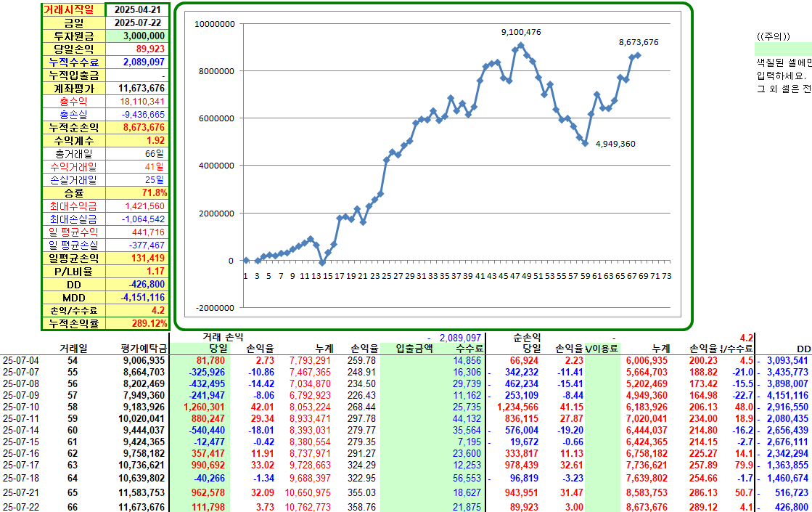Click the 수수료 cell 56,553
This screenshot has width=812, height=512.
467,479
